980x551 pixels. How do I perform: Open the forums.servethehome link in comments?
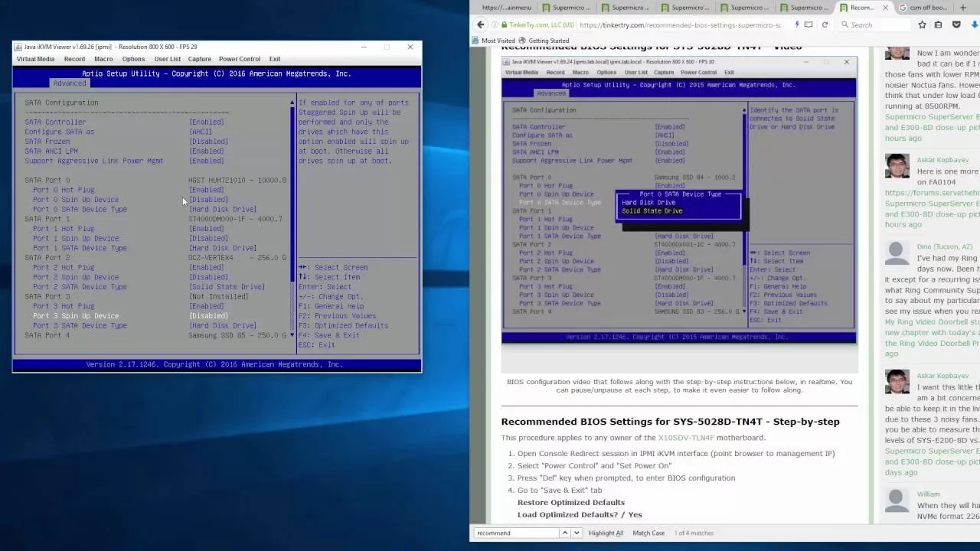tap(933, 193)
